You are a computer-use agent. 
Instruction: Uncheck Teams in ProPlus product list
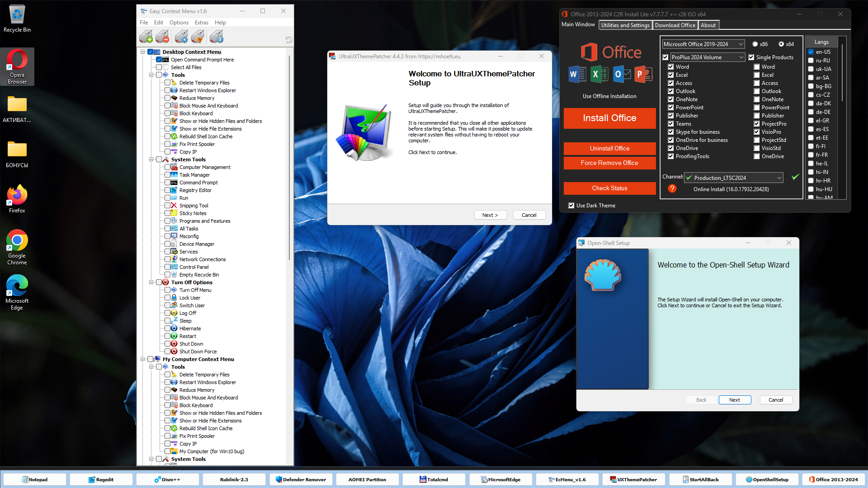[671, 124]
